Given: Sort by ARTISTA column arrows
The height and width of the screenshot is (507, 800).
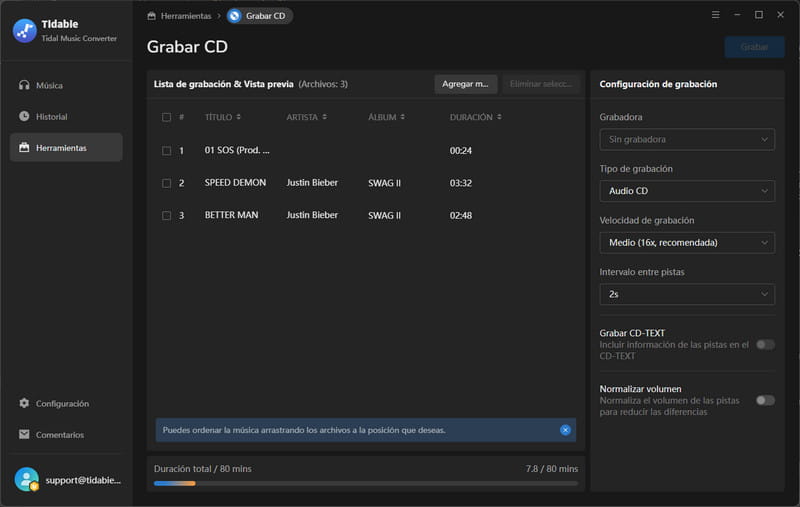Looking at the screenshot, I should pos(324,117).
